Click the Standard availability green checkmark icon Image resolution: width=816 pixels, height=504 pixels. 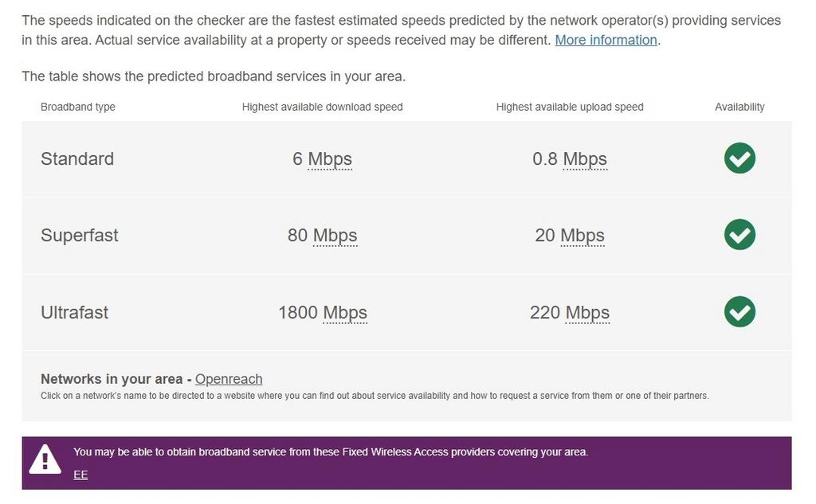point(739,158)
